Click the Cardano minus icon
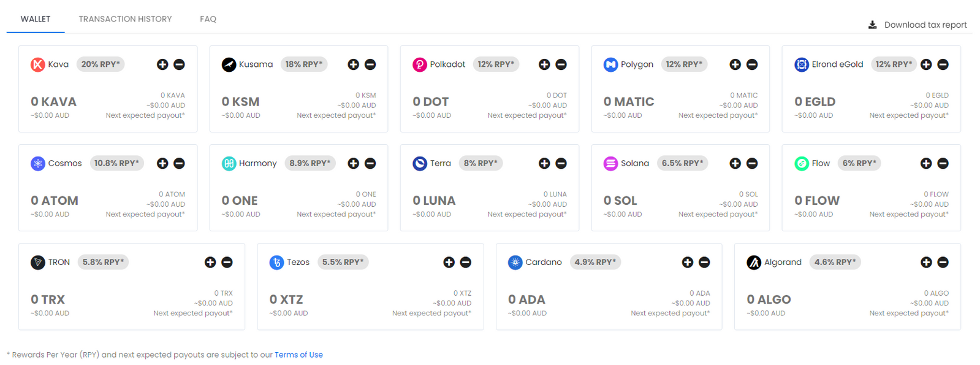The height and width of the screenshot is (365, 980). click(704, 263)
